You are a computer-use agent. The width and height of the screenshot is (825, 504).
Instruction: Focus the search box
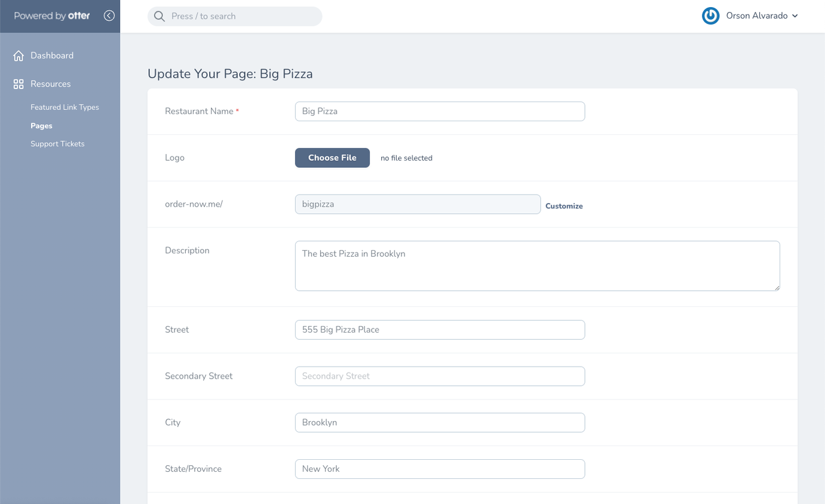pos(235,16)
